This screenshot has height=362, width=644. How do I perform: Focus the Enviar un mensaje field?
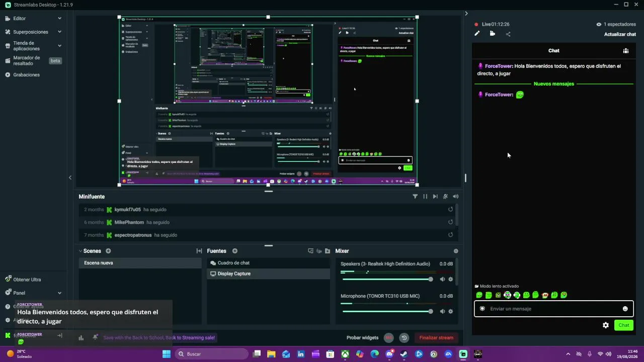coord(553,309)
